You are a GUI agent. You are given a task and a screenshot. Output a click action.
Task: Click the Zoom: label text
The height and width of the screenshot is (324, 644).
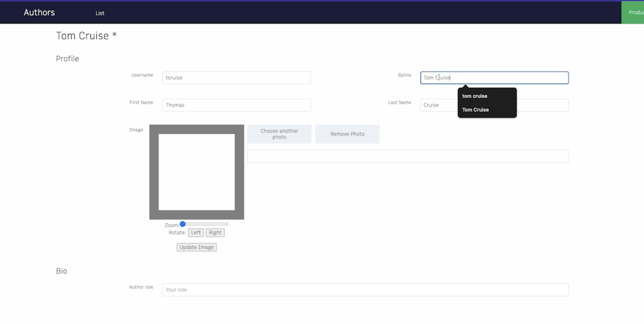[172, 225]
